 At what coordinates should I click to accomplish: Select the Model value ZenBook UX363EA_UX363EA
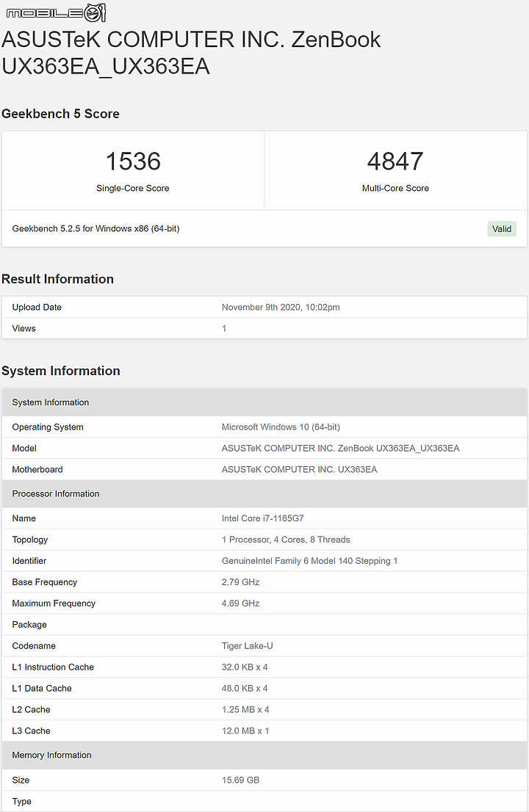(340, 449)
